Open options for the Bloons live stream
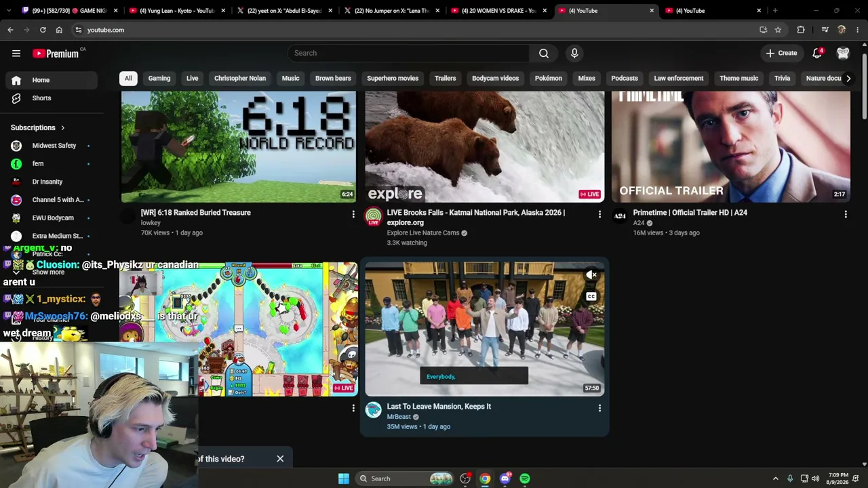Image resolution: width=868 pixels, height=488 pixels. (353, 408)
